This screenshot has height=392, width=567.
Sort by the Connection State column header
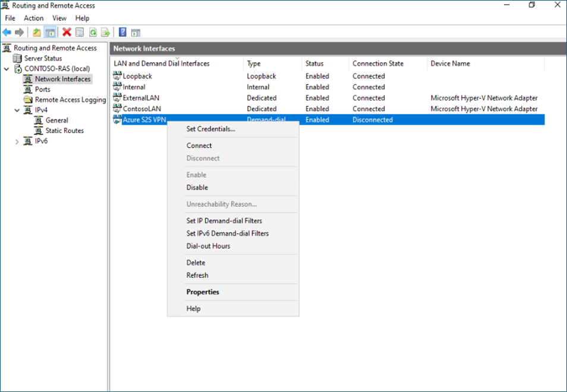[x=378, y=64]
